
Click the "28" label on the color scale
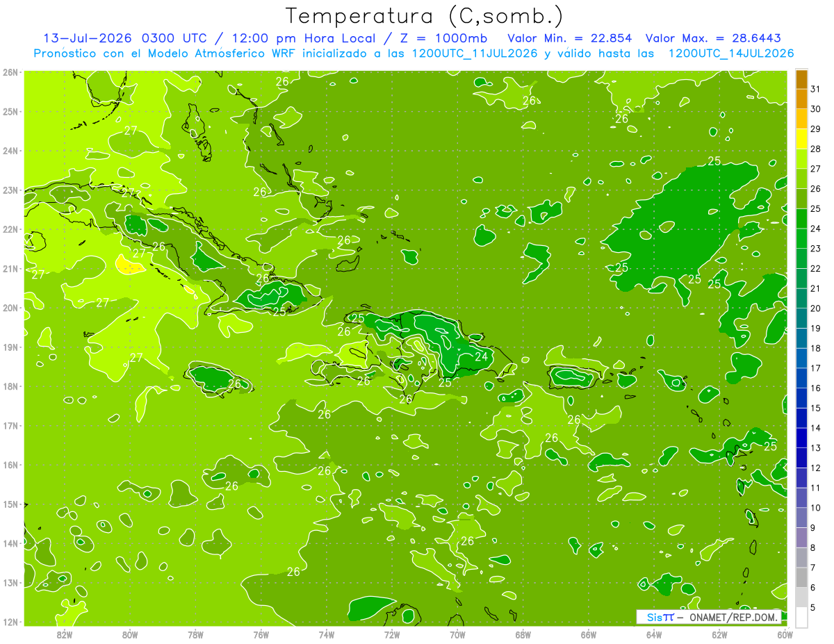point(816,149)
